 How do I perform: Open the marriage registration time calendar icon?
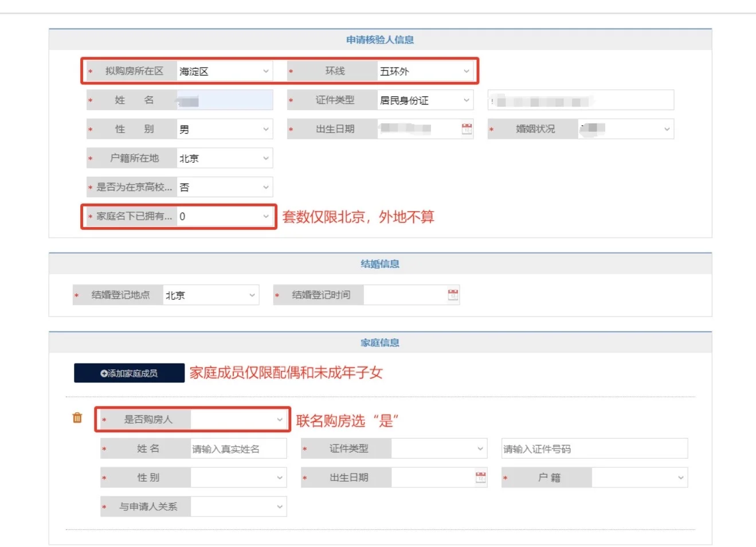pyautogui.click(x=453, y=295)
